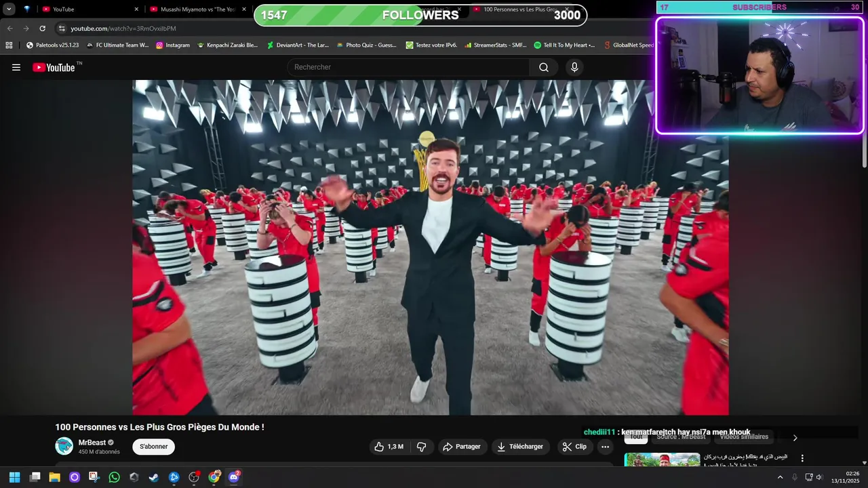This screenshot has width=868, height=488.
Task: Open the suggested video thumbnail below chips
Action: (x=662, y=460)
